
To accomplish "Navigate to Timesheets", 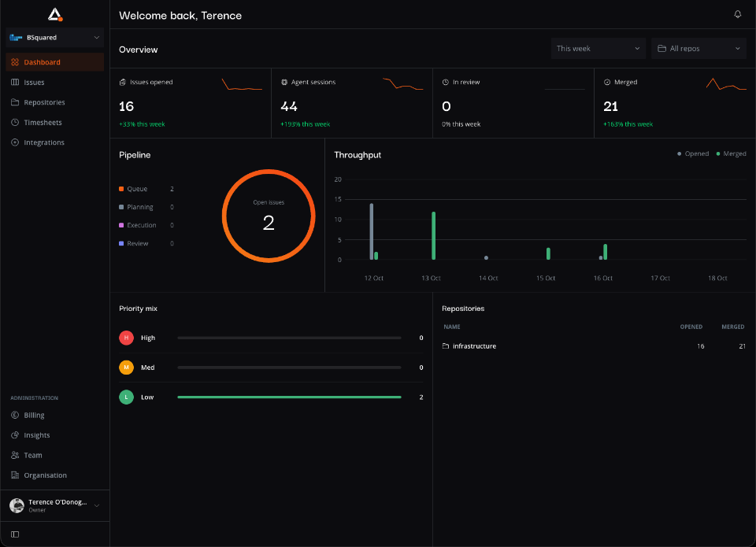I will [55, 123].
